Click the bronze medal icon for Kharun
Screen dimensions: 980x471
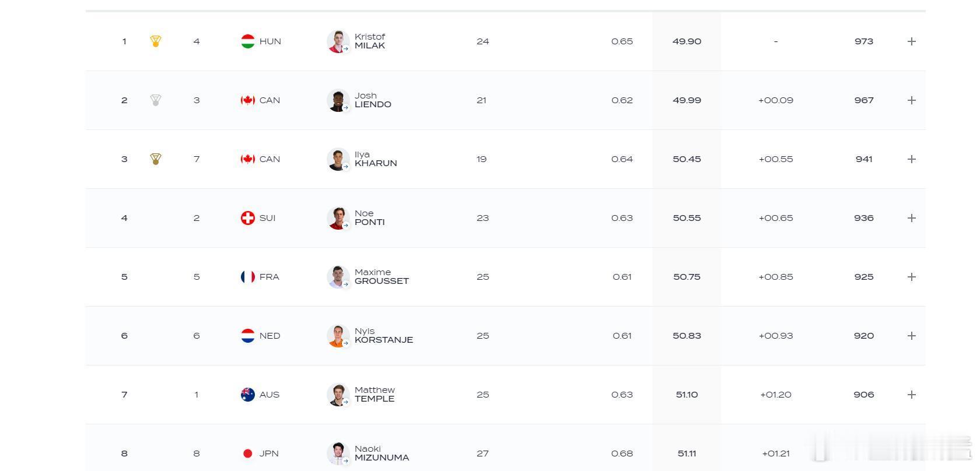pos(156,159)
